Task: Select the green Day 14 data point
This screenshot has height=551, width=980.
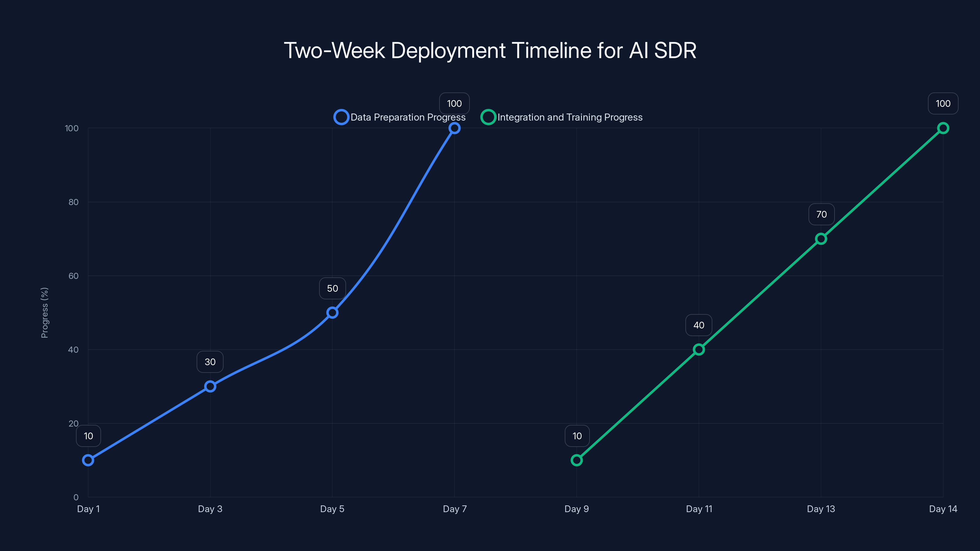Action: (943, 128)
